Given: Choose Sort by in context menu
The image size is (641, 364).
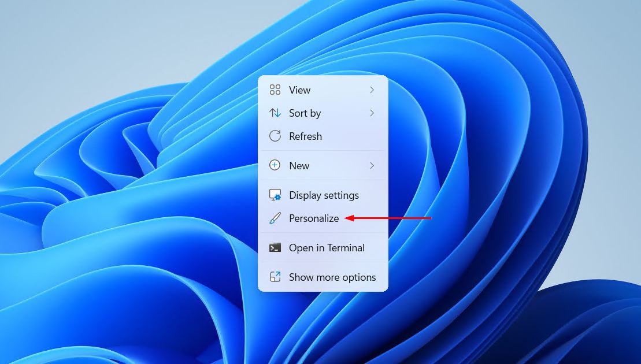Looking at the screenshot, I should 323,113.
